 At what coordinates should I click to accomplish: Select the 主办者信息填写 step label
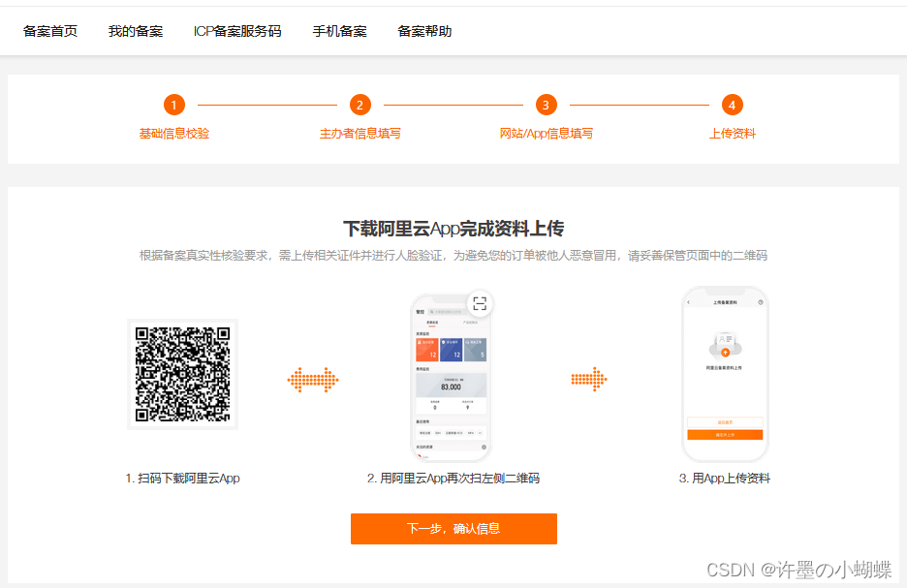point(360,134)
